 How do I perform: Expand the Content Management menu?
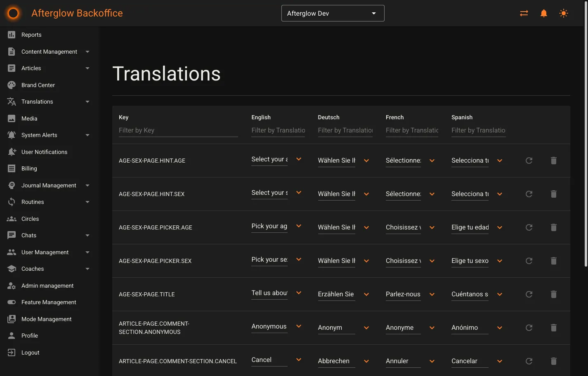[87, 52]
